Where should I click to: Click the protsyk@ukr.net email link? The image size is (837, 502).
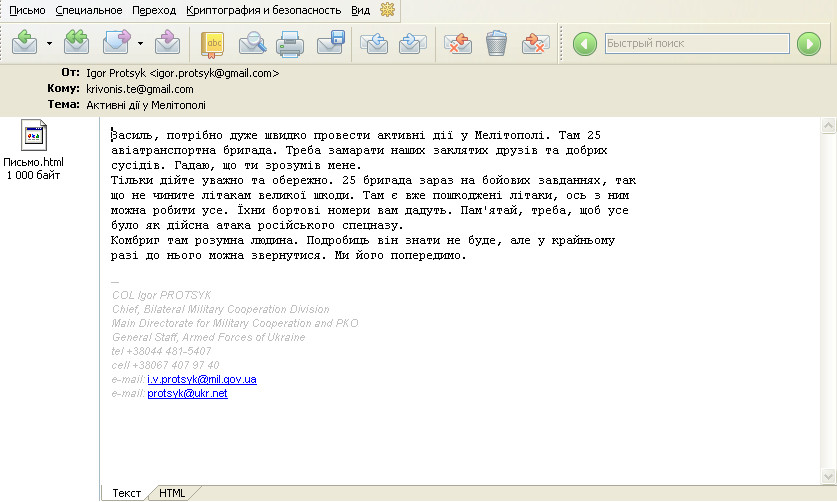click(x=187, y=394)
